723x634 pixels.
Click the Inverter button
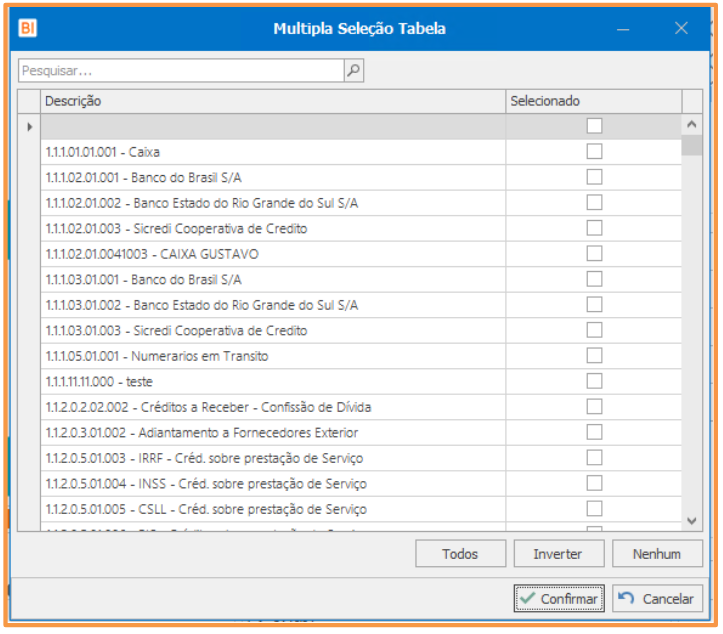click(558, 554)
